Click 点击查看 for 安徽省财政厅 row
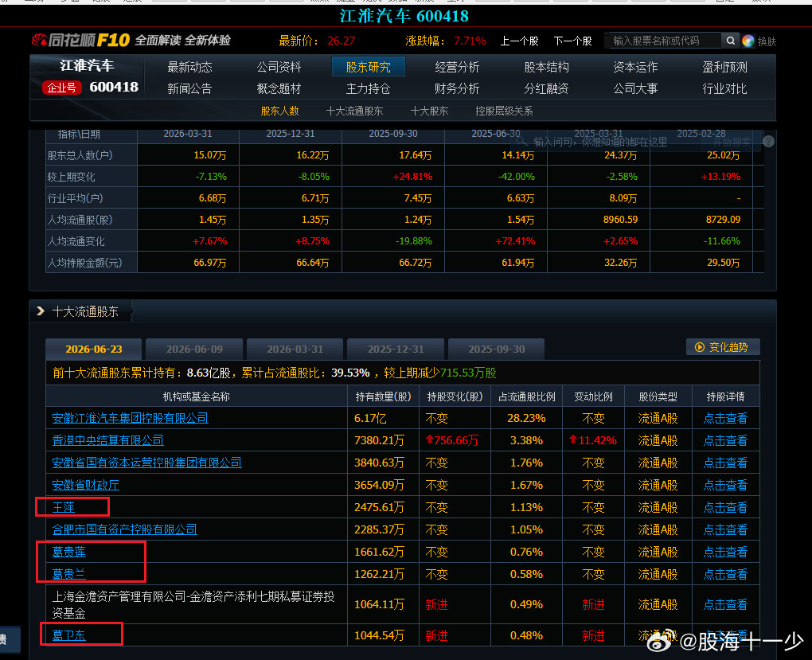This screenshot has width=812, height=660. [725, 485]
